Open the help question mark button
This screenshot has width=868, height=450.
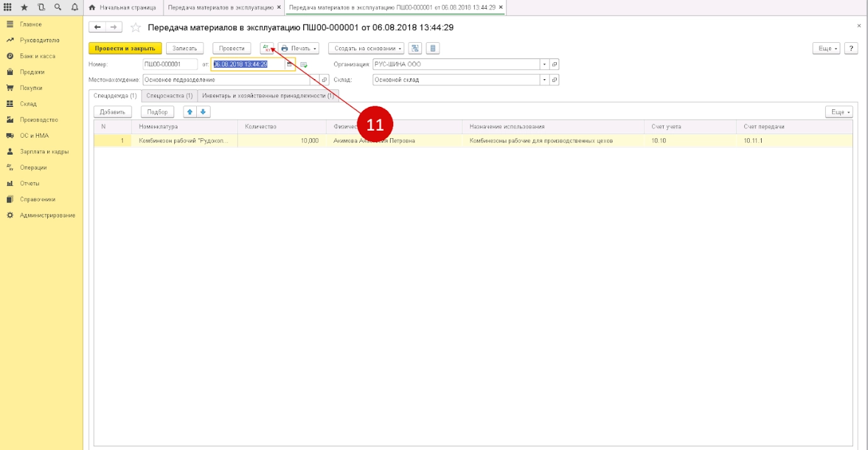pos(851,48)
